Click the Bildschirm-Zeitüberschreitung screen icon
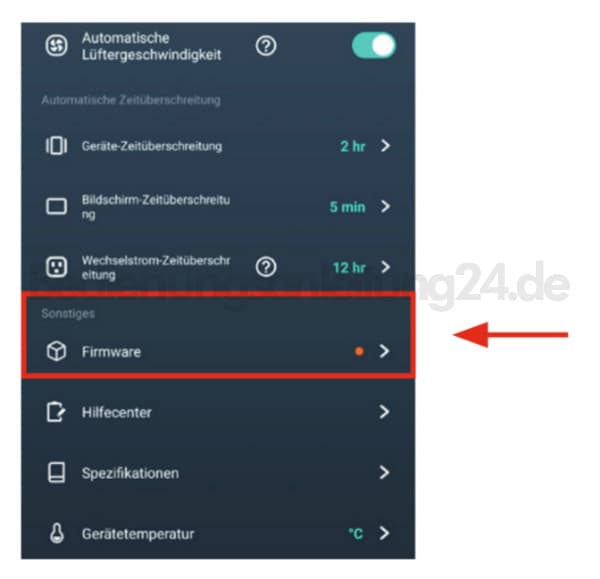Screen dimensions: 600x579 (x=57, y=206)
